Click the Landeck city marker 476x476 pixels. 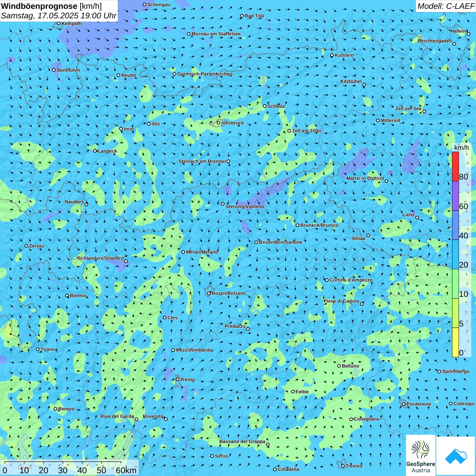[95, 151]
